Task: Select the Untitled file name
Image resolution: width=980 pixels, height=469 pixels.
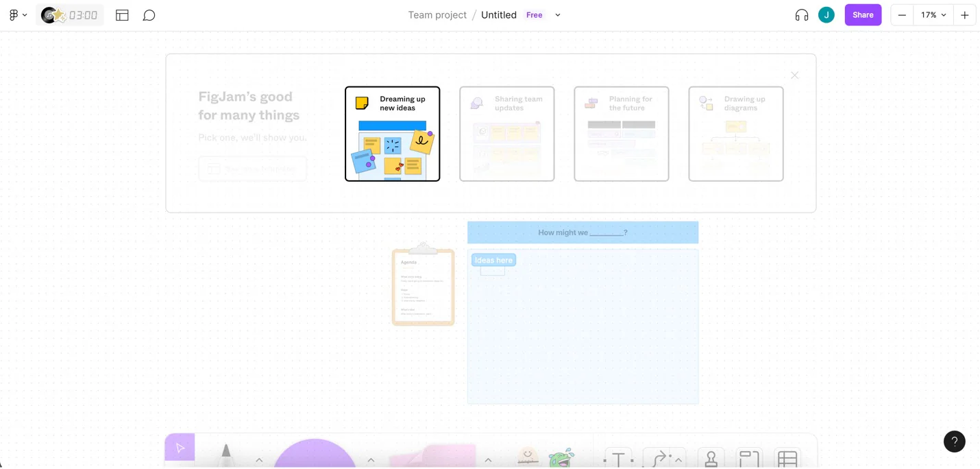Action: [499, 15]
